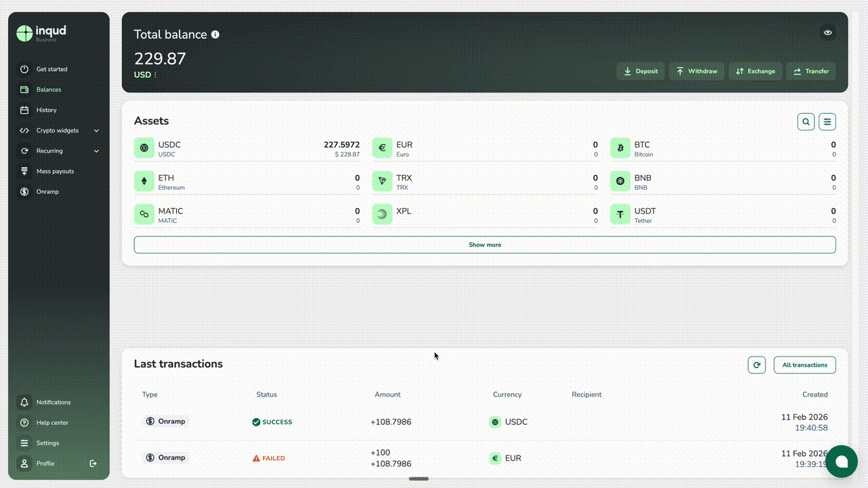This screenshot has width=868, height=488.
Task: View All transactions
Action: [804, 365]
